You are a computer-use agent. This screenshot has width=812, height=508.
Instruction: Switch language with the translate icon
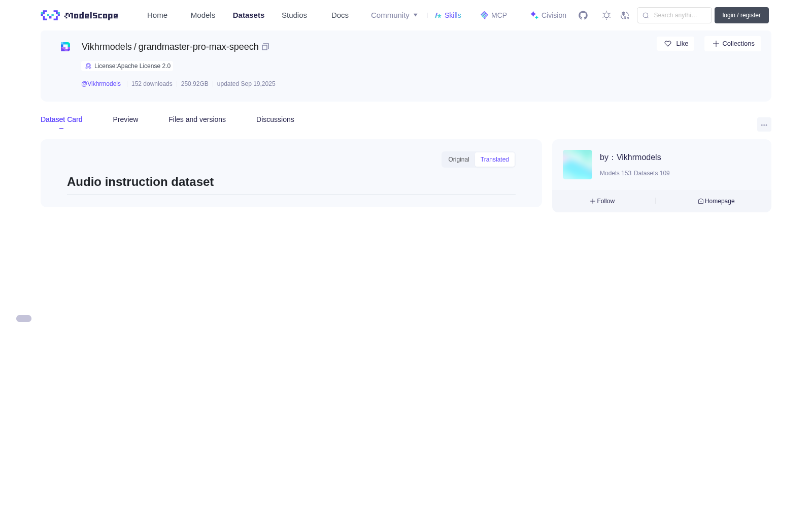pyautogui.click(x=625, y=15)
